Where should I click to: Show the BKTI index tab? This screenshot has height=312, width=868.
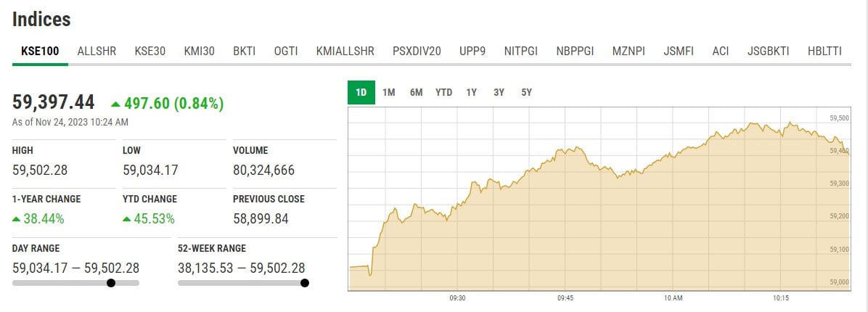point(244,52)
